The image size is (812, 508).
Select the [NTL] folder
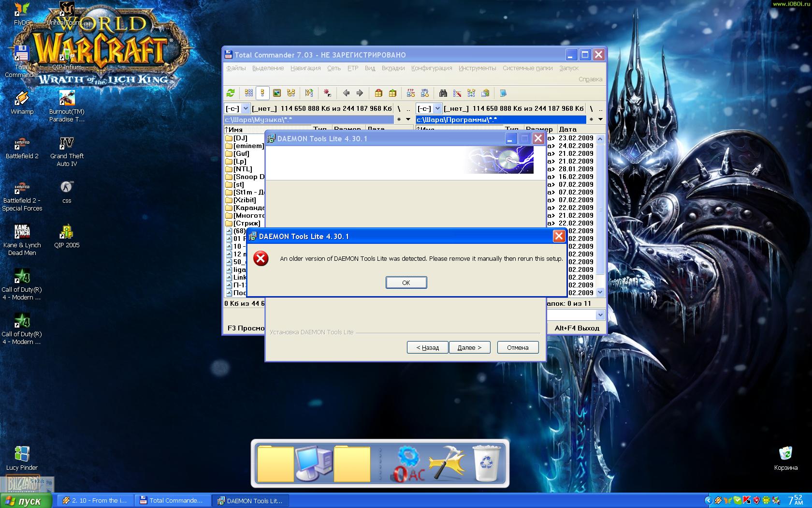(x=239, y=169)
